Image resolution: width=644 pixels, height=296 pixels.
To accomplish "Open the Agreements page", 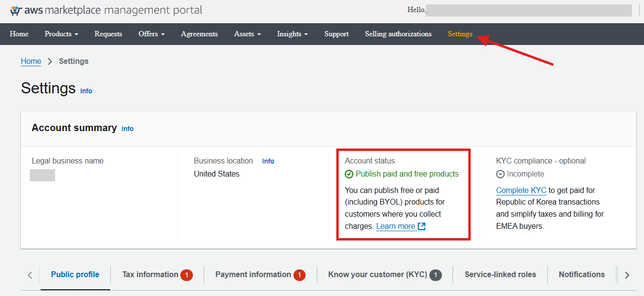I will 199,34.
